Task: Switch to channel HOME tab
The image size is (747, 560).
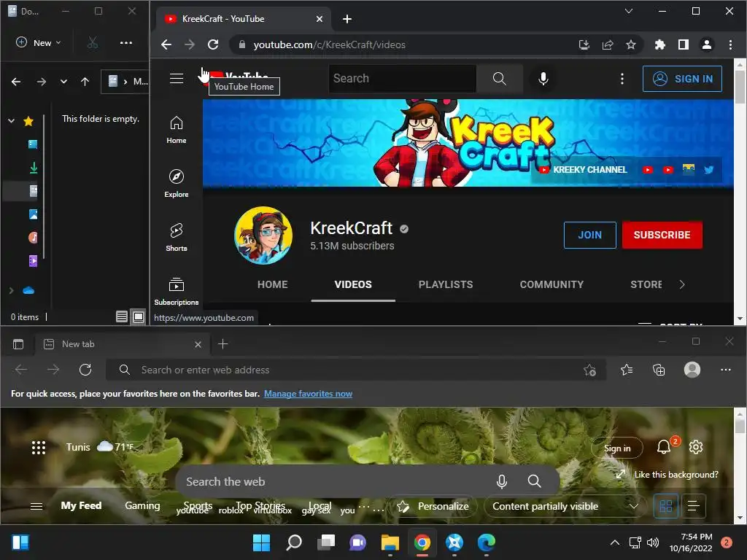Action: (x=273, y=284)
